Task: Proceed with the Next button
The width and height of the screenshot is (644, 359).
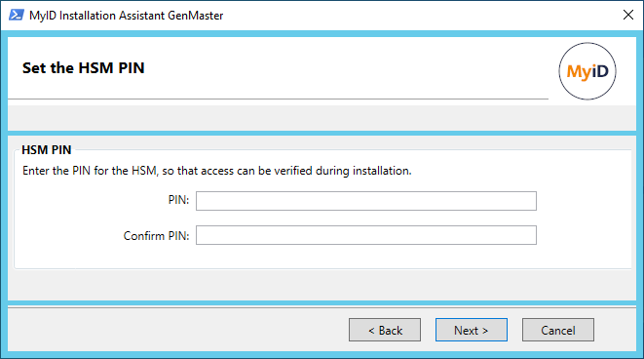Action: [472, 330]
